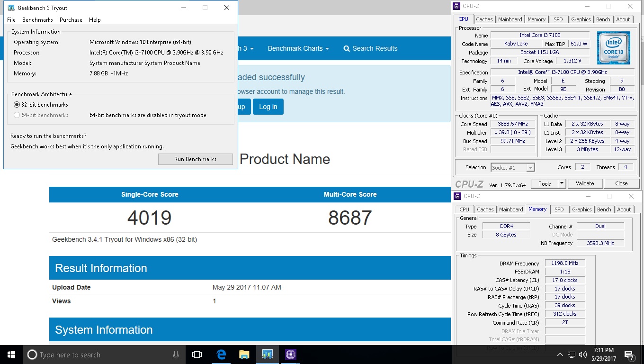Image resolution: width=644 pixels, height=364 pixels.
Task: Click the Validate button in CPU-Z
Action: pos(585,183)
